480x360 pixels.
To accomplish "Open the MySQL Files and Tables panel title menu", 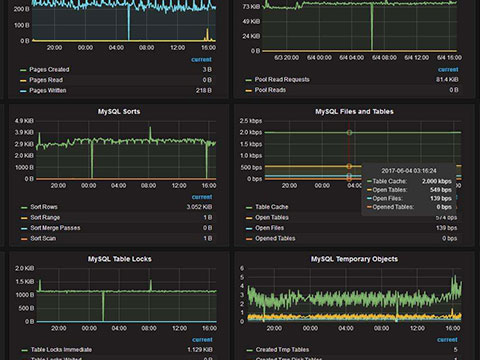I will coord(354,112).
